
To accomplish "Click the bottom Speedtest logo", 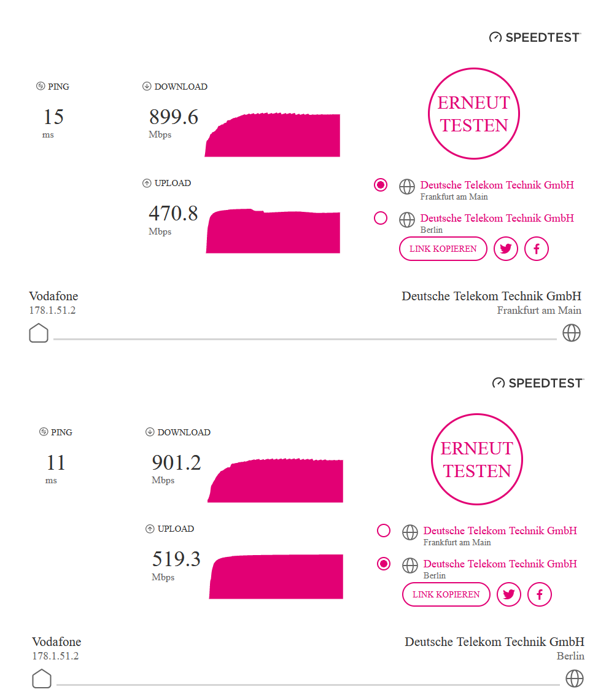I will pyautogui.click(x=538, y=383).
